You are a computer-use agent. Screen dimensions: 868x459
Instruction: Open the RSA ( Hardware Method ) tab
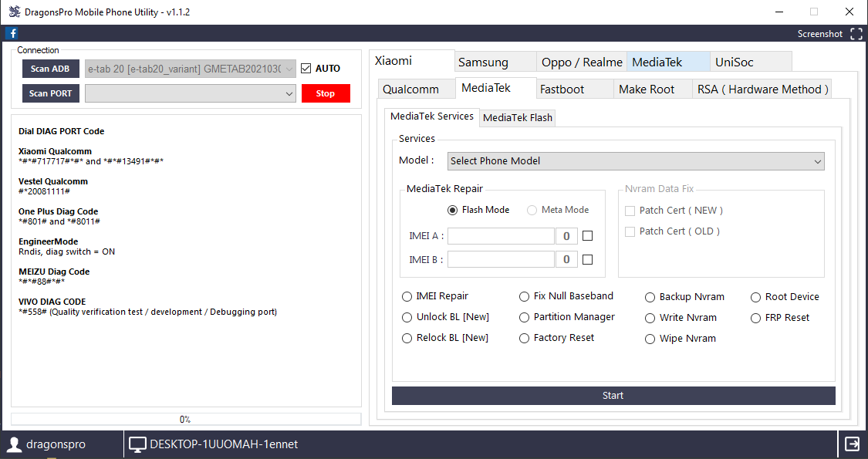click(762, 89)
